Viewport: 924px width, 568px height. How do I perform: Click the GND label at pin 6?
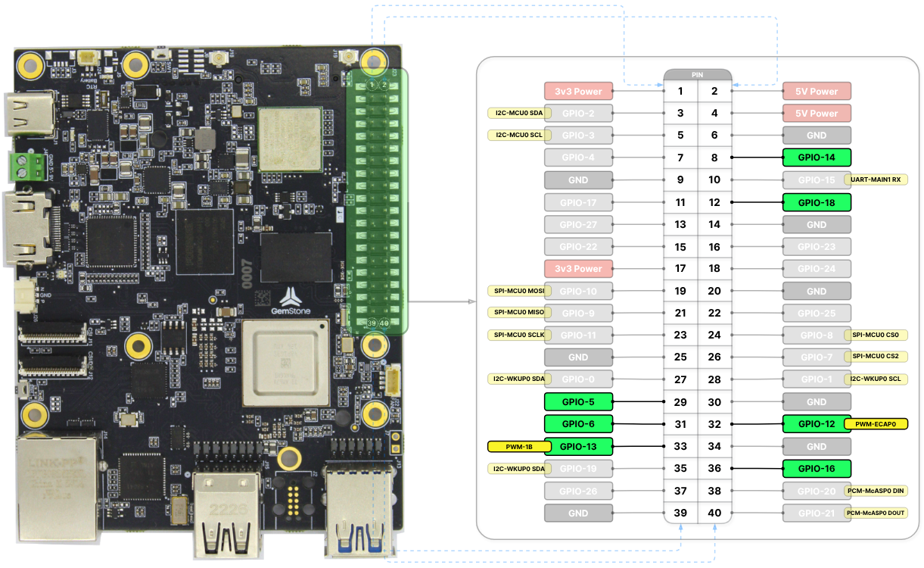(817, 136)
